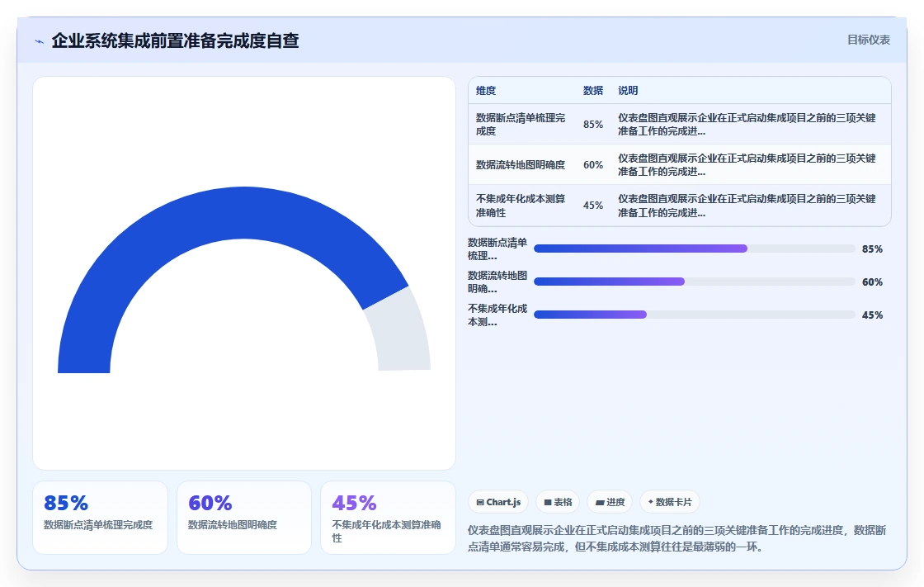Select the 表格 tag chip
This screenshot has height=587, width=924.
pos(558,502)
